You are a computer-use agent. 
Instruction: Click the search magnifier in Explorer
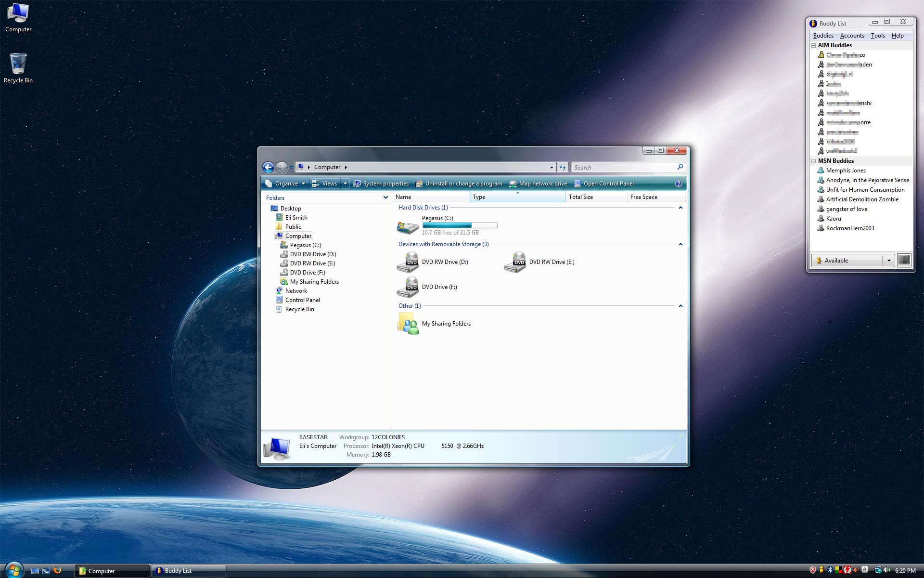(x=680, y=167)
